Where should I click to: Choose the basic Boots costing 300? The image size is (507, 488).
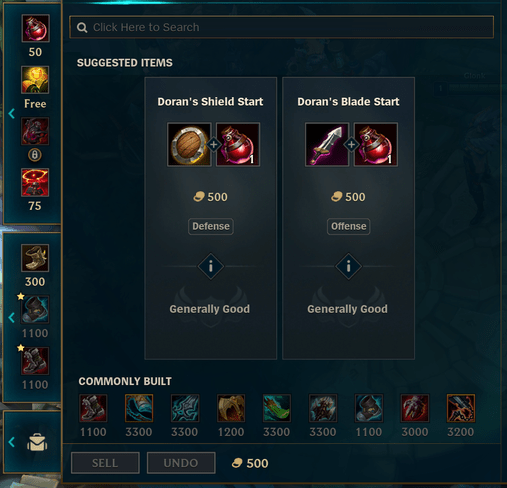(35, 258)
